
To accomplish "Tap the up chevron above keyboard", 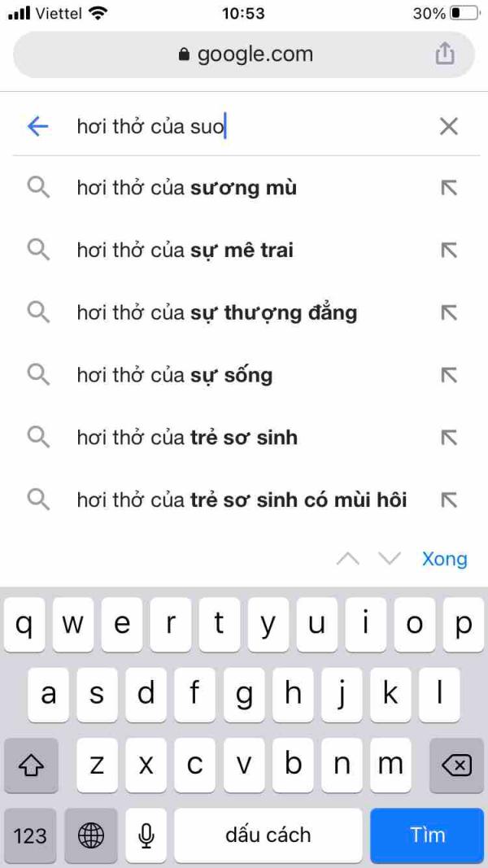I will (348, 559).
